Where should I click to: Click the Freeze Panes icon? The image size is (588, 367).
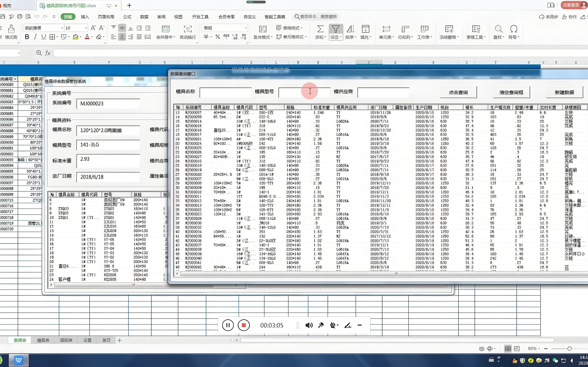click(449, 29)
